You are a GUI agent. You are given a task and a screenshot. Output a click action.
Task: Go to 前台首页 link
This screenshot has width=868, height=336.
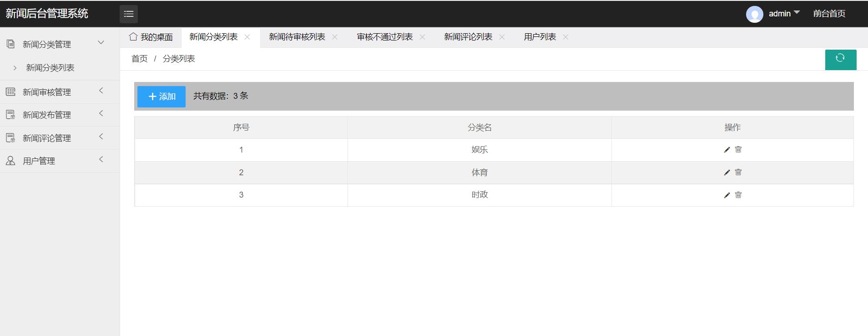(829, 14)
